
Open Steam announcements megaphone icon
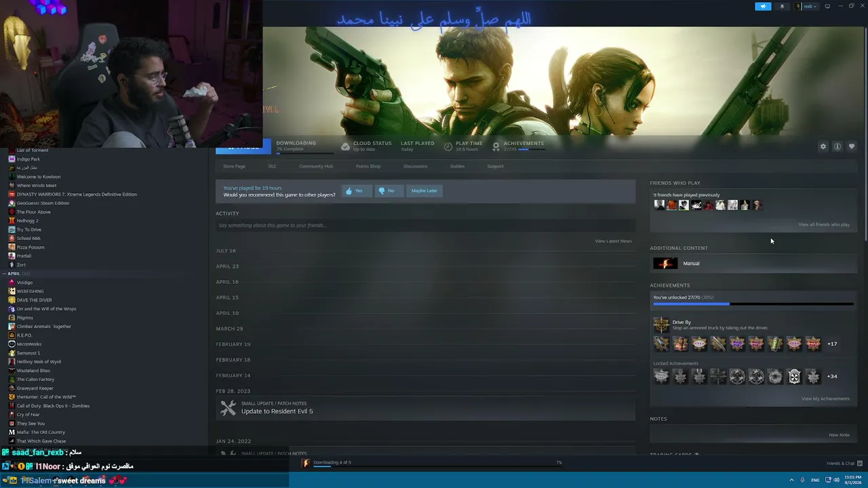[763, 6]
